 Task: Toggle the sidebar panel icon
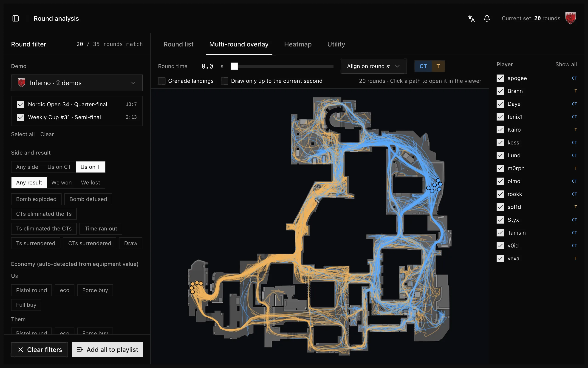click(x=16, y=18)
